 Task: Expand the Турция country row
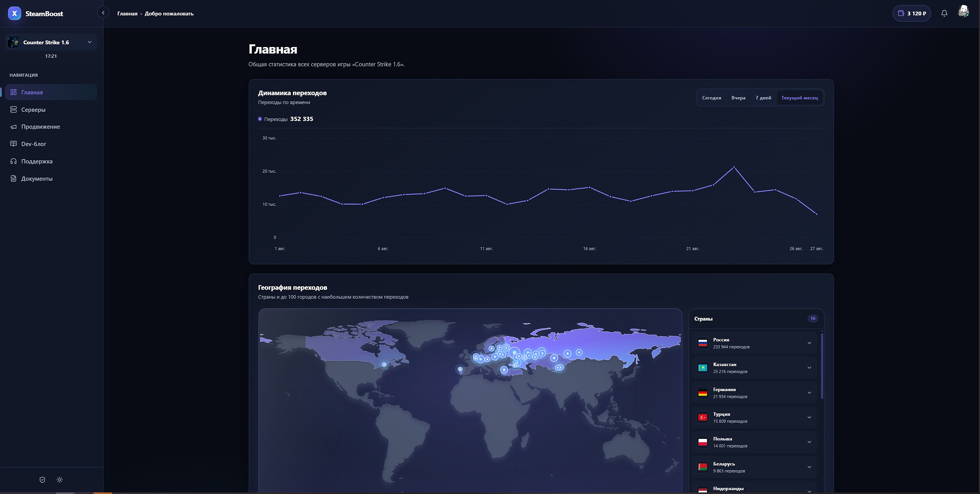pos(754,417)
